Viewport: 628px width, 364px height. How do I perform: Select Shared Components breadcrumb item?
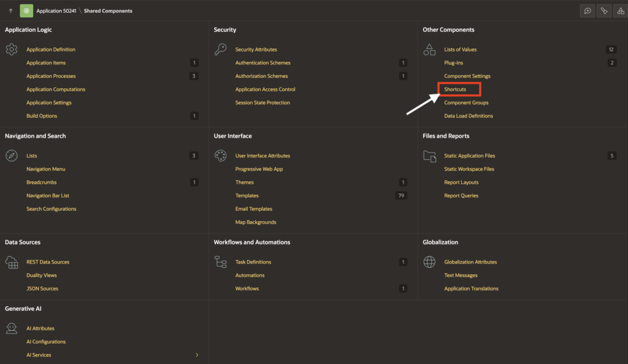coord(108,11)
